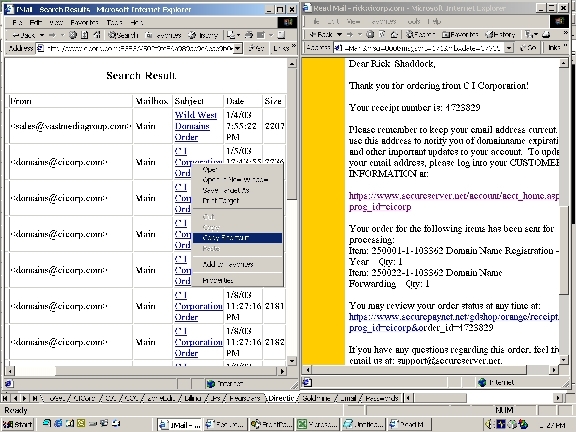The height and width of the screenshot is (432, 576).
Task: Switch to Passwords worksheet tab
Action: pyautogui.click(x=382, y=398)
